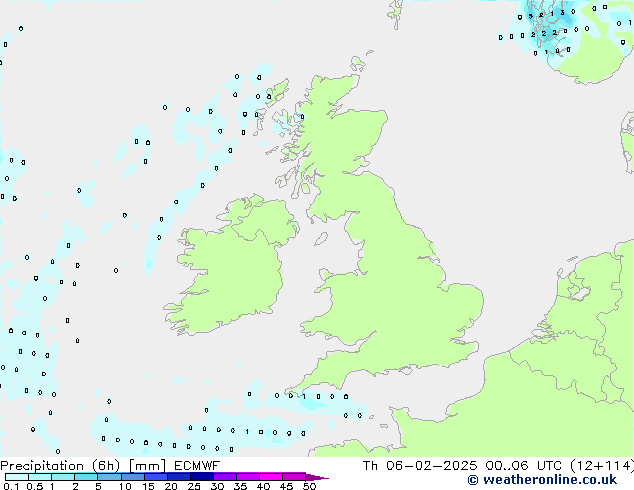This screenshot has width=634, height=490.
Task: Click the 'ECMWF' model label
Action: coord(197,466)
